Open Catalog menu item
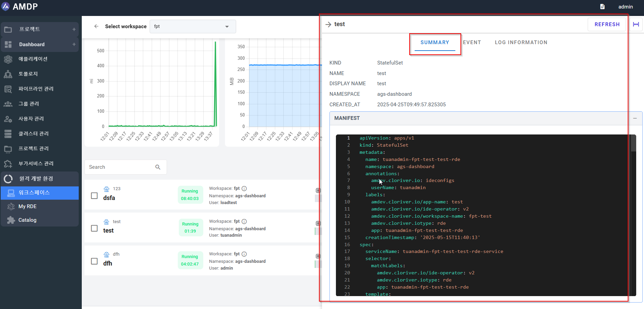 pos(40,220)
